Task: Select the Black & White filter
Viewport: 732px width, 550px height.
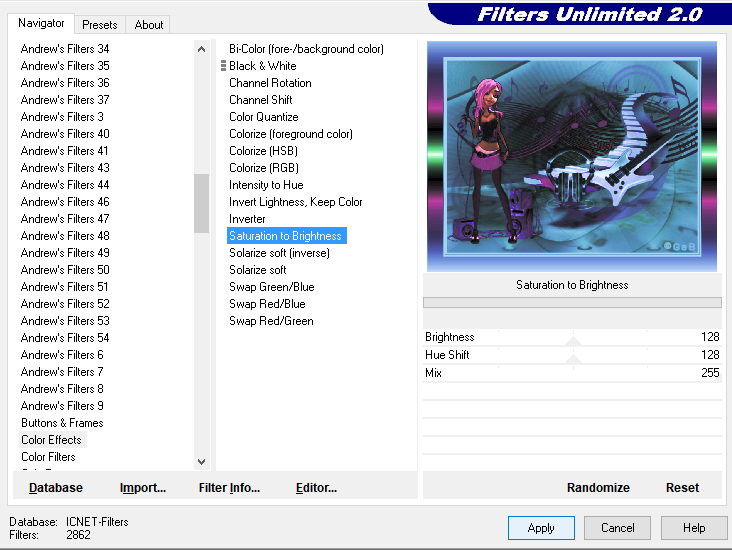Action: point(262,66)
